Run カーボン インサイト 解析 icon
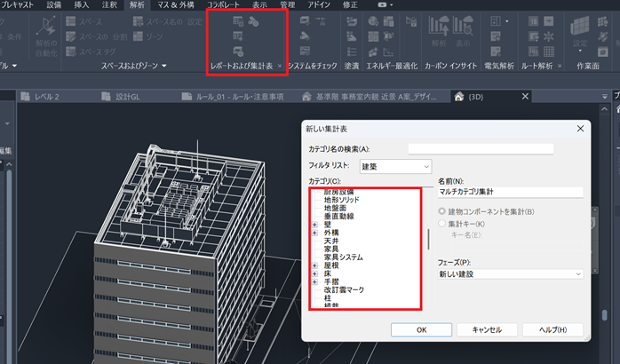 pos(439,26)
